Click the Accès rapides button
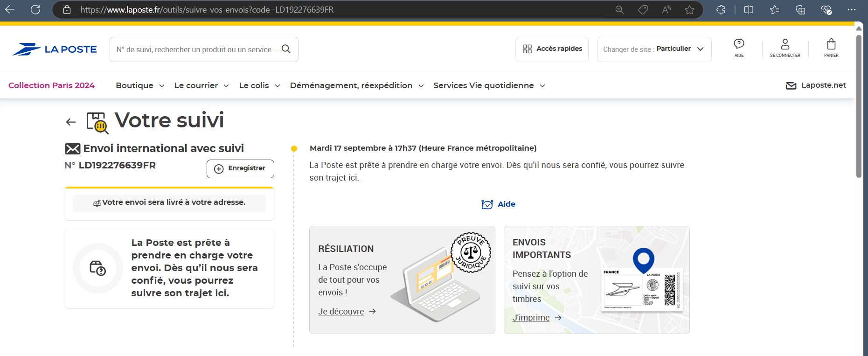 (x=552, y=49)
